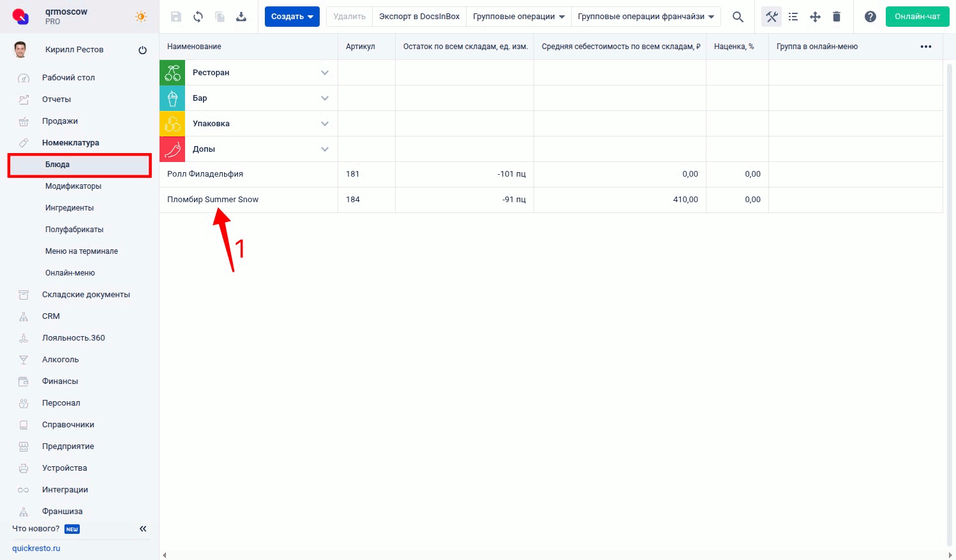Image resolution: width=956 pixels, height=560 pixels.
Task: Expand the Ресторан category
Action: click(325, 73)
